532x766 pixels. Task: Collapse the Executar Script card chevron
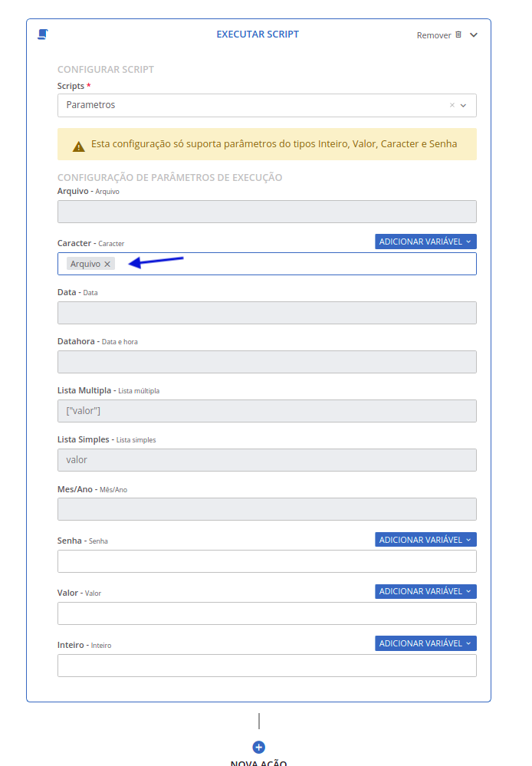pyautogui.click(x=474, y=35)
